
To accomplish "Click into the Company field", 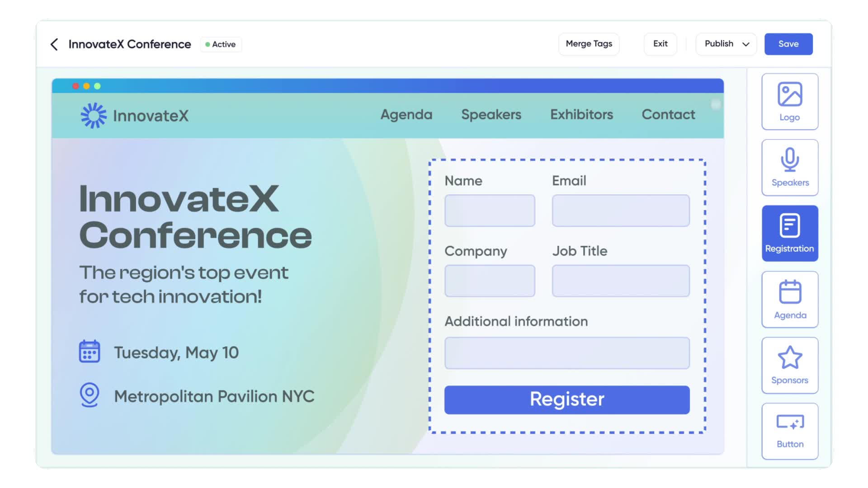I will pos(490,281).
